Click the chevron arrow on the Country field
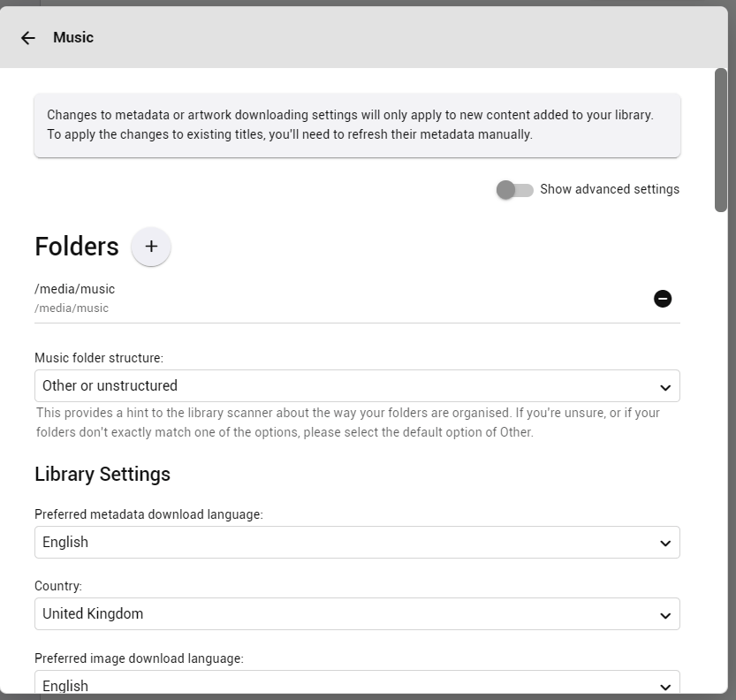Screen dimensions: 736x700 tap(665, 615)
